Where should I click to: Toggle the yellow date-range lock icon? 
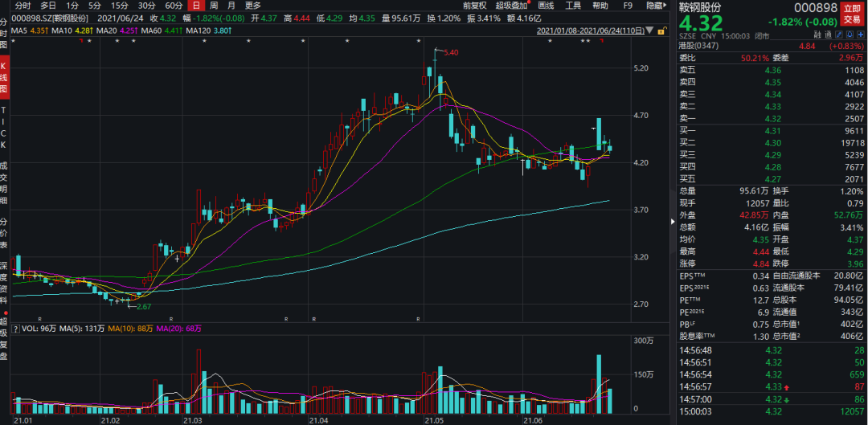[x=661, y=31]
